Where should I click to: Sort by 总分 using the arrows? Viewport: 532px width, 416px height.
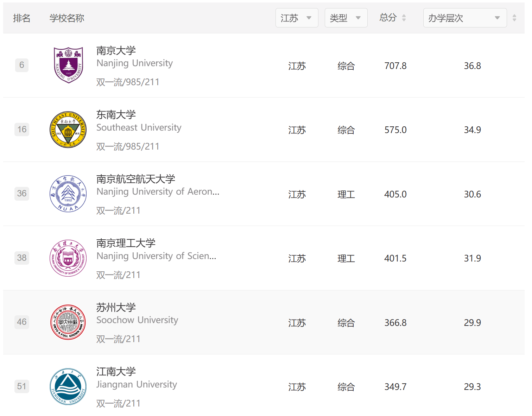tap(404, 18)
